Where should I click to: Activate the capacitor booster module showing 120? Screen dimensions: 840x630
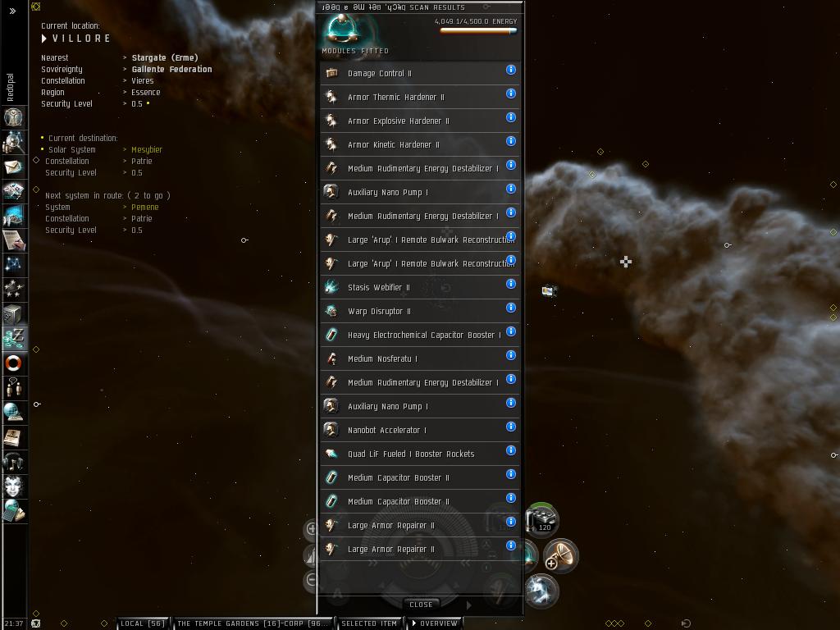click(542, 519)
